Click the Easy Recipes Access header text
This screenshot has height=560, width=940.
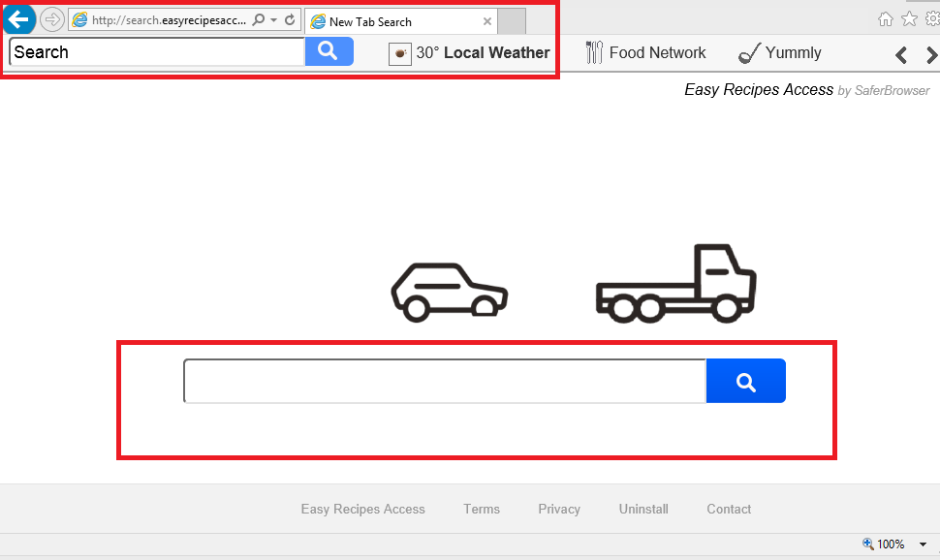coord(759,90)
